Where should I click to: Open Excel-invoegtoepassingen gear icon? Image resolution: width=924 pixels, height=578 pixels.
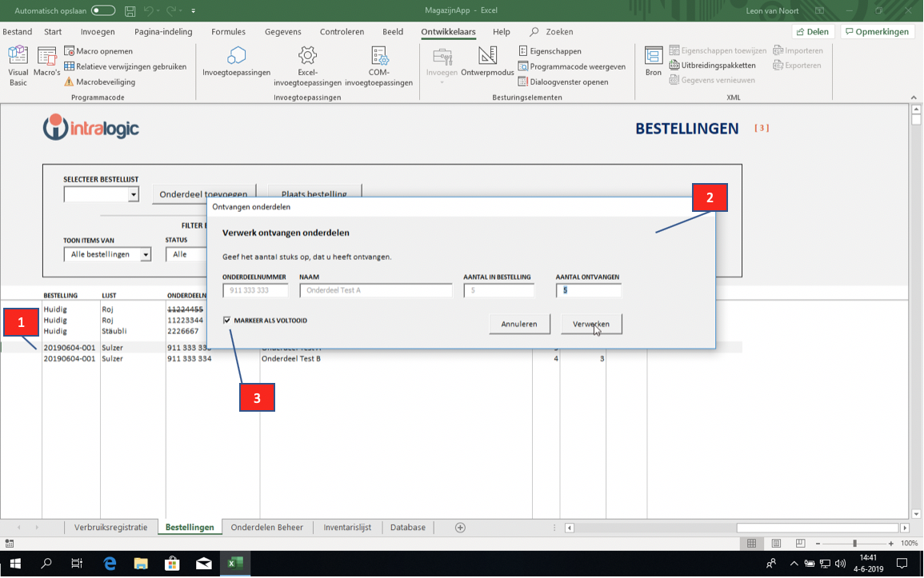tap(307, 55)
